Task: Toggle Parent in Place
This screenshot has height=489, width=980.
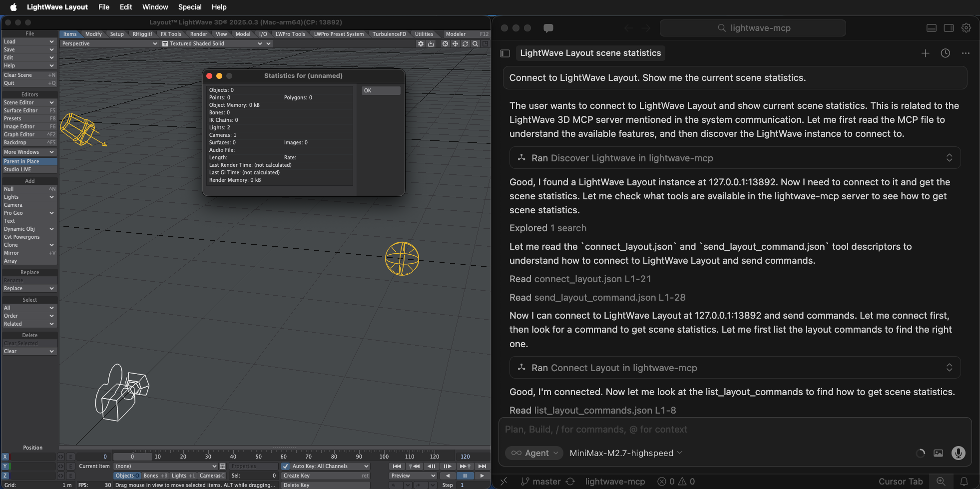Action: click(x=29, y=161)
